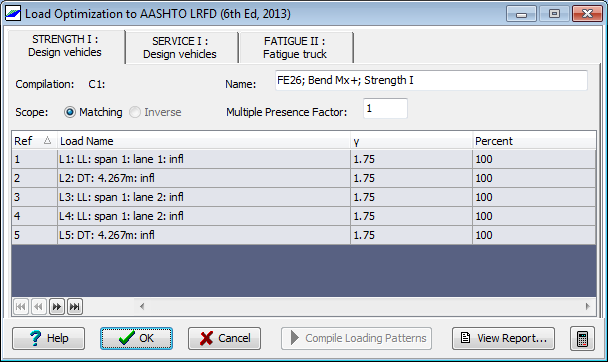Open Help for this dialog
Image resolution: width=608 pixels, height=362 pixels.
(x=48, y=338)
